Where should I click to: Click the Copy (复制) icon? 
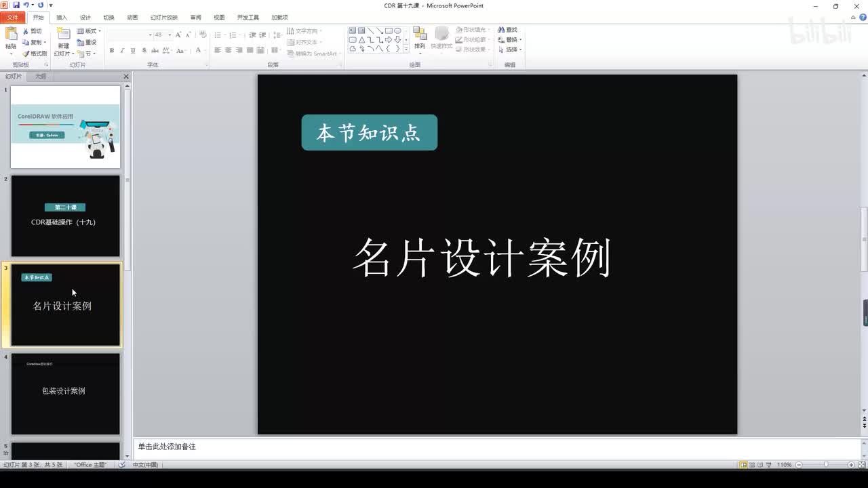pos(26,42)
